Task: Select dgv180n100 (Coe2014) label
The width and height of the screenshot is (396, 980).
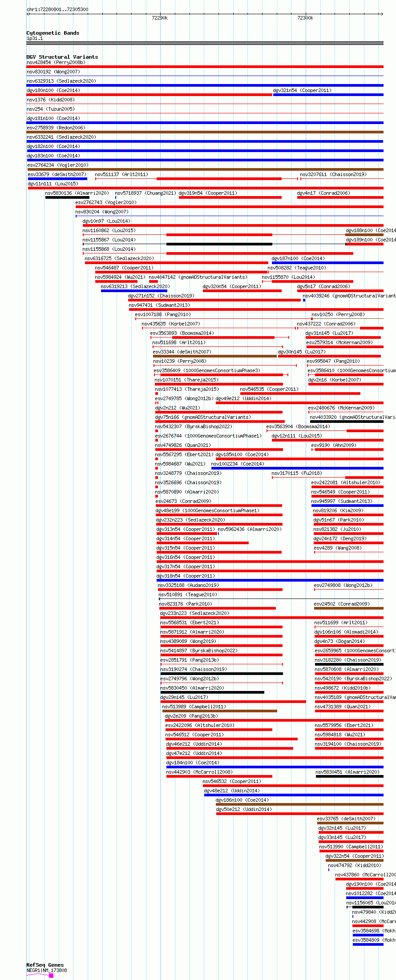Action: pos(53,91)
